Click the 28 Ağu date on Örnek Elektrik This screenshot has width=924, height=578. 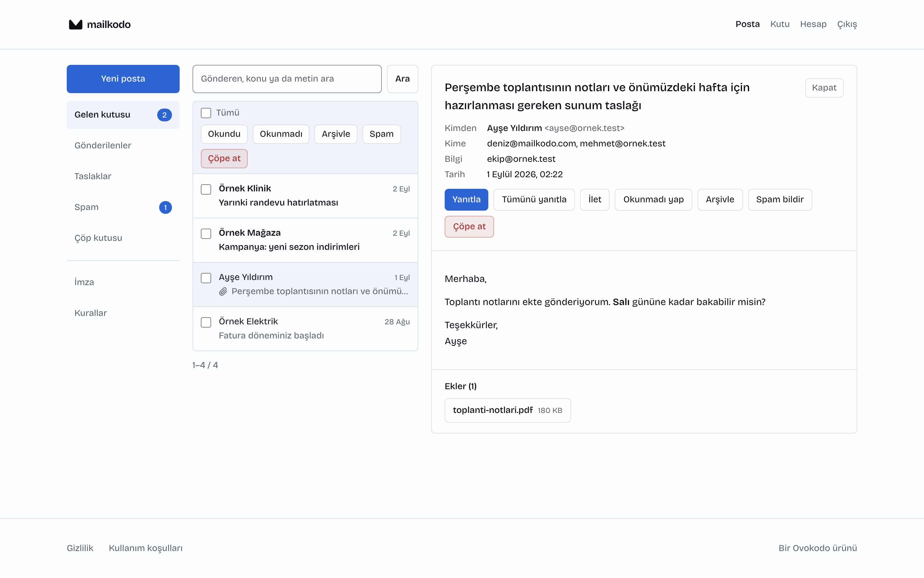(397, 322)
